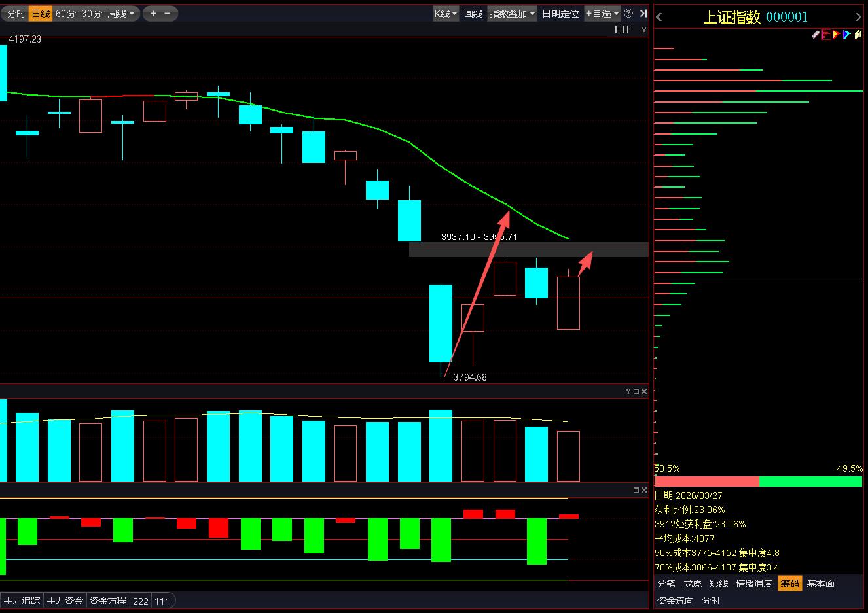
Task: Click the plus zoom-in chart button
Action: coord(153,13)
